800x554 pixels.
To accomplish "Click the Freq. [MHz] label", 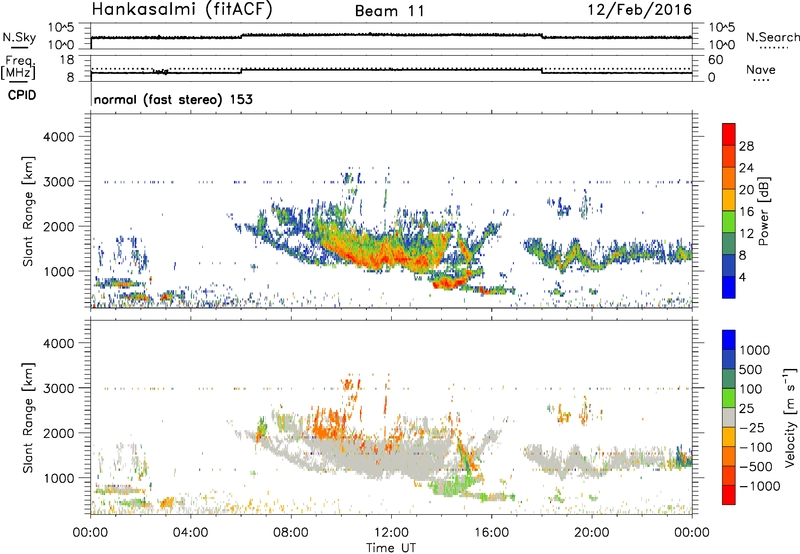I will (18, 68).
